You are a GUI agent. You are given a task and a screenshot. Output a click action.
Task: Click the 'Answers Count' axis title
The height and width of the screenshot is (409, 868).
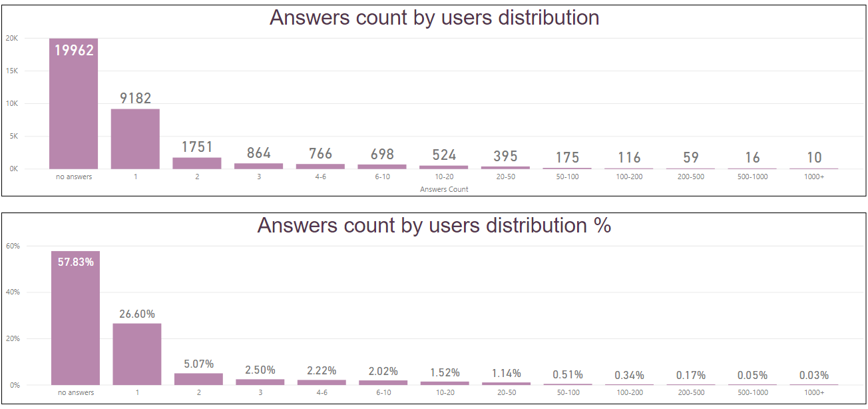[444, 189]
